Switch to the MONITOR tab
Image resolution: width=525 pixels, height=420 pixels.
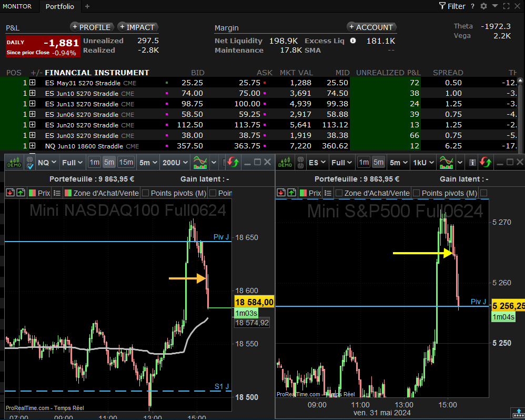point(17,6)
